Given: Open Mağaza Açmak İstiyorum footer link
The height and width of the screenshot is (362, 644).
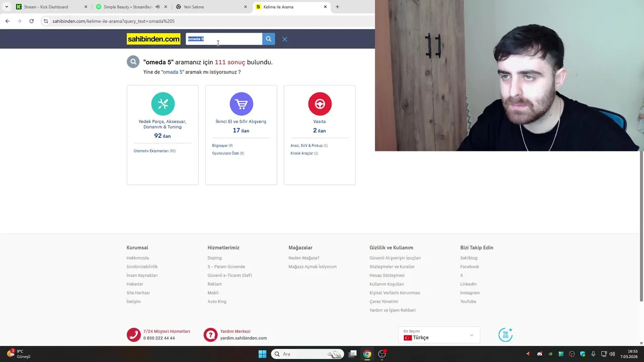Looking at the screenshot, I should [x=312, y=266].
